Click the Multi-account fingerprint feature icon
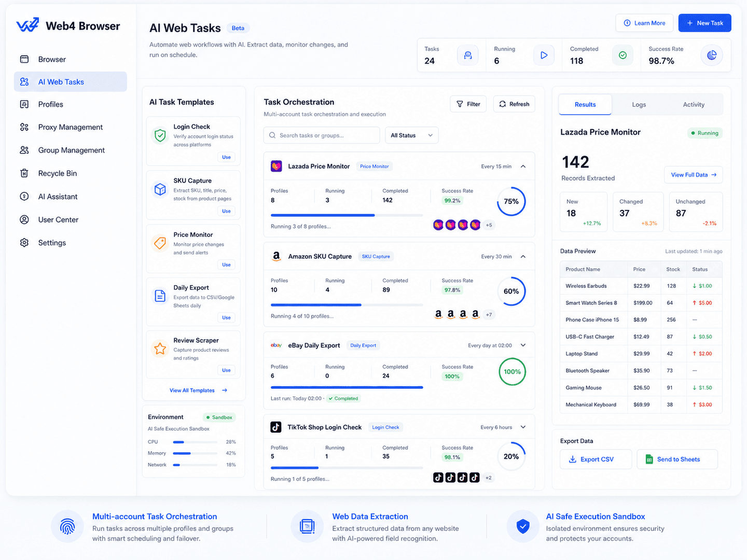This screenshot has width=747, height=560. pyautogui.click(x=67, y=527)
